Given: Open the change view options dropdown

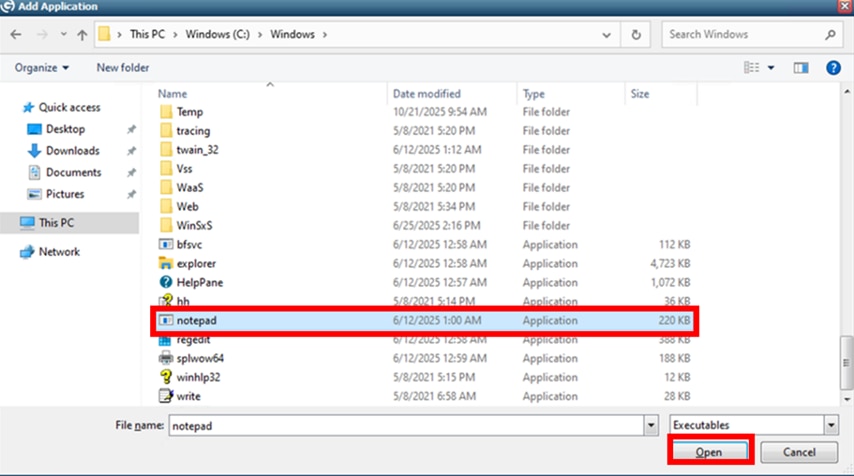Looking at the screenshot, I should tap(771, 68).
